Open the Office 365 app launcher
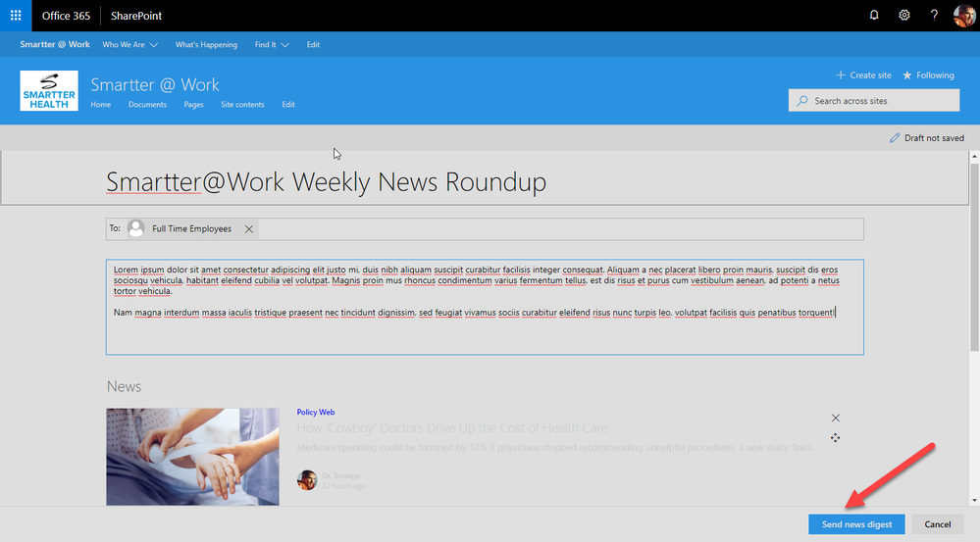This screenshot has height=542, width=980. [x=16, y=16]
